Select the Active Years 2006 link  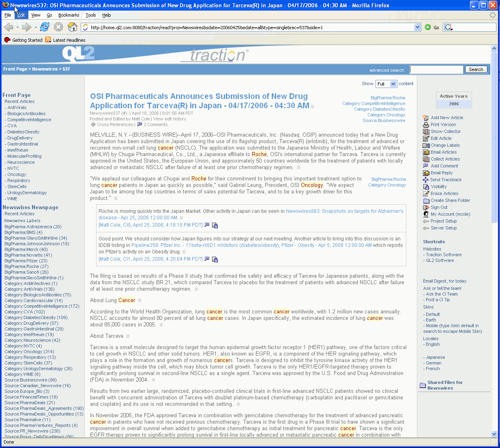tap(454, 104)
